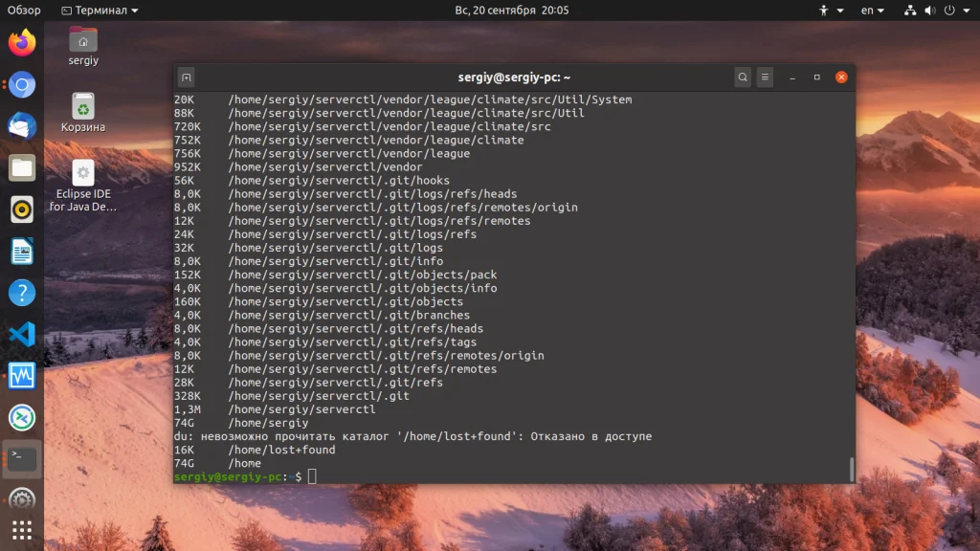Click the 752K vendor/league/climate line
The width and height of the screenshot is (980, 551).
(348, 140)
